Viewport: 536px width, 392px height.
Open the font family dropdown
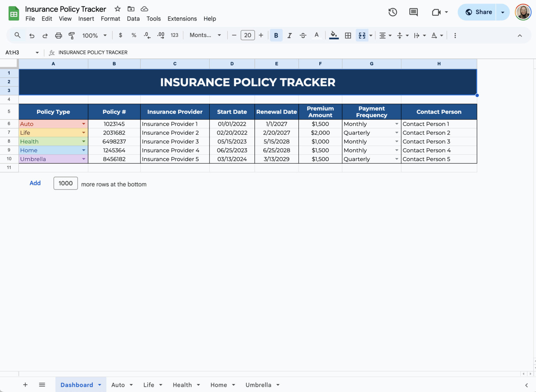tap(205, 35)
